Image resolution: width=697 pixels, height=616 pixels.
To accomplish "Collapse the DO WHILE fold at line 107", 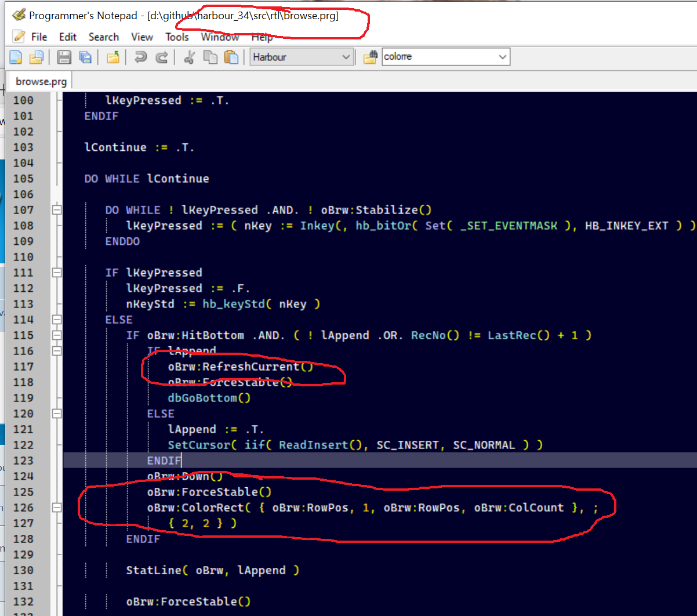I will point(57,210).
